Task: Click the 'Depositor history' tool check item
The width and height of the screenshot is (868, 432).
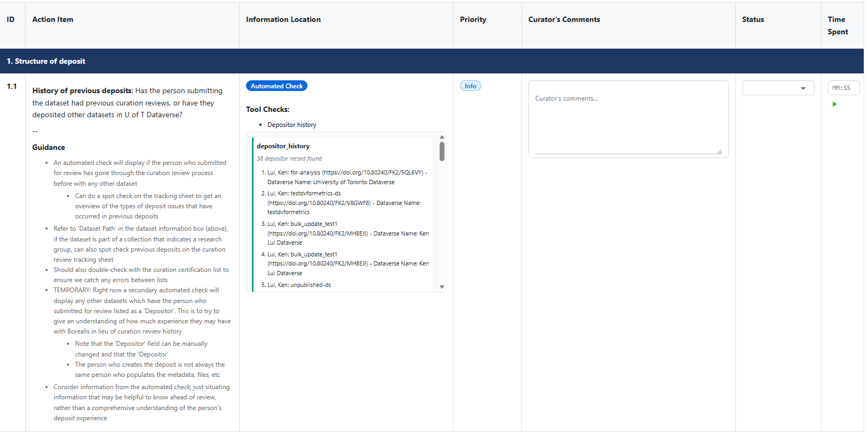Action: point(291,125)
